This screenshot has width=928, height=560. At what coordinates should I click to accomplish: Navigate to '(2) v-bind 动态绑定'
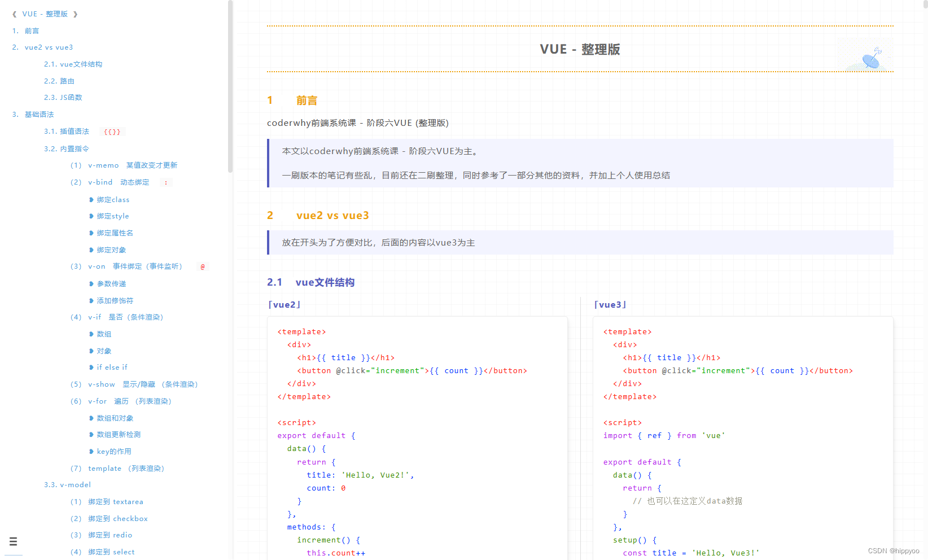110,182
